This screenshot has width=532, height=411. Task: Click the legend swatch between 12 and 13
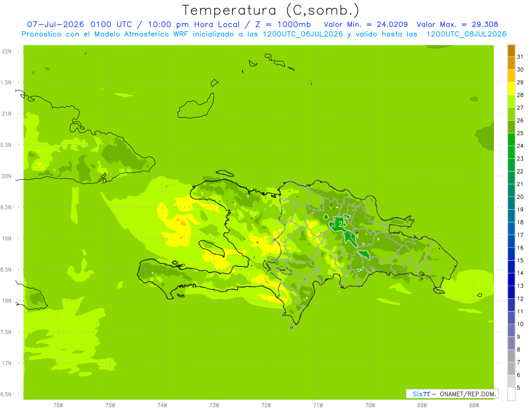511,292
